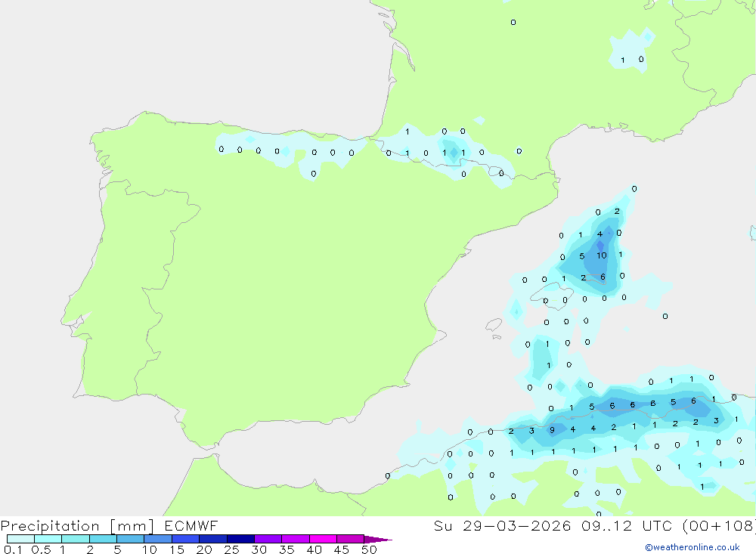The width and height of the screenshot is (756, 554).
Task: Click the 0.1–0.5 mm legend color swatch
Action: click(x=20, y=539)
